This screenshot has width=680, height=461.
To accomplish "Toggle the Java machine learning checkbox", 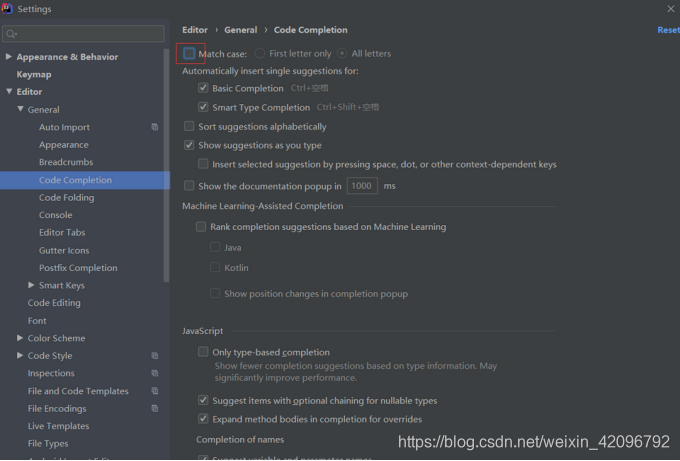I will pyautogui.click(x=215, y=247).
